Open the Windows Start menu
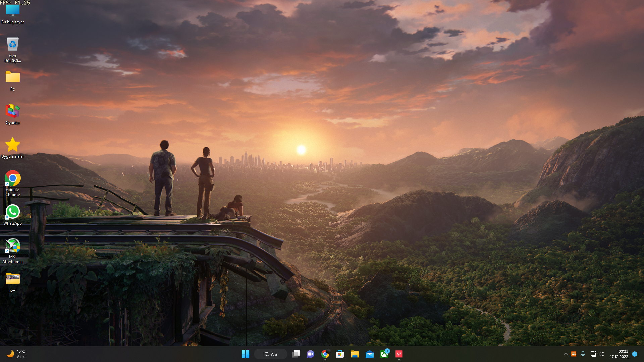This screenshot has width=644, height=362. 245,354
